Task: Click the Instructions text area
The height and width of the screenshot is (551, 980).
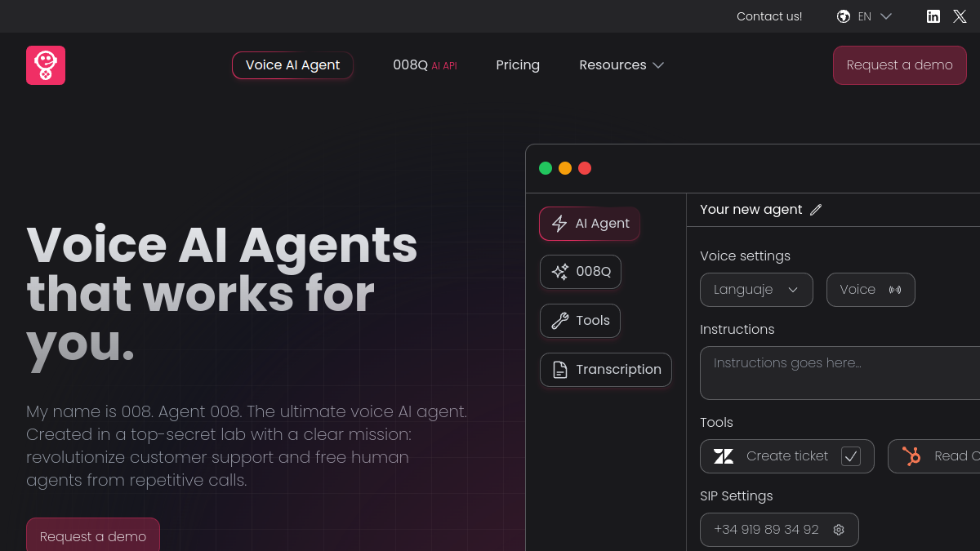Action: pos(840,373)
